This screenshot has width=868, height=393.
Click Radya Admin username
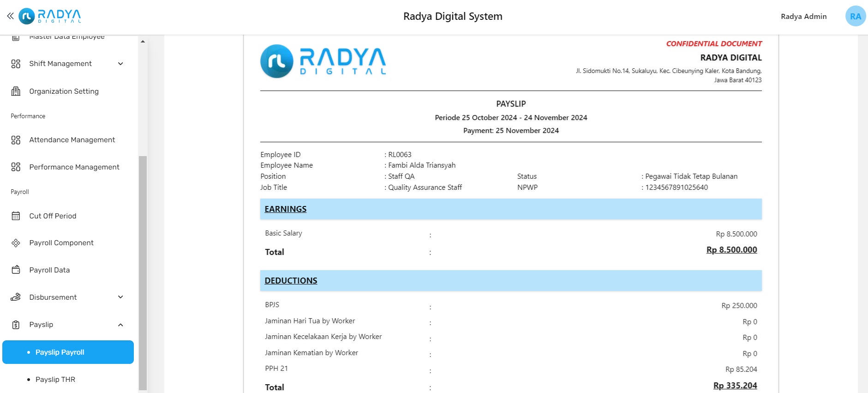pyautogui.click(x=803, y=17)
